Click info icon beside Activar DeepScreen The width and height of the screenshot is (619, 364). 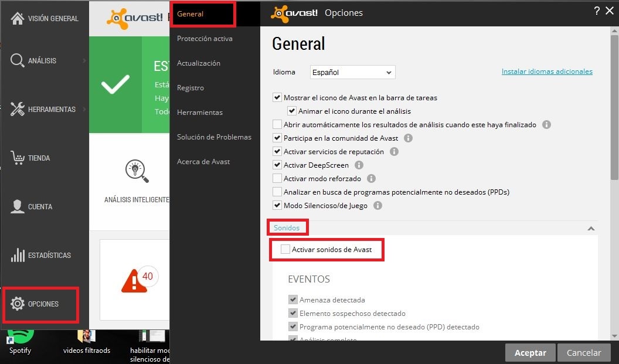click(359, 165)
